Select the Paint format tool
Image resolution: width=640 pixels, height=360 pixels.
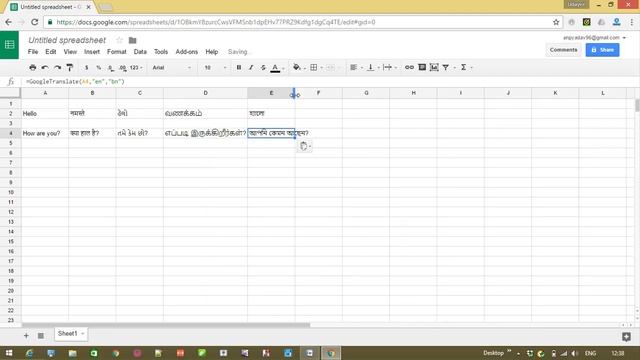pos(70,67)
